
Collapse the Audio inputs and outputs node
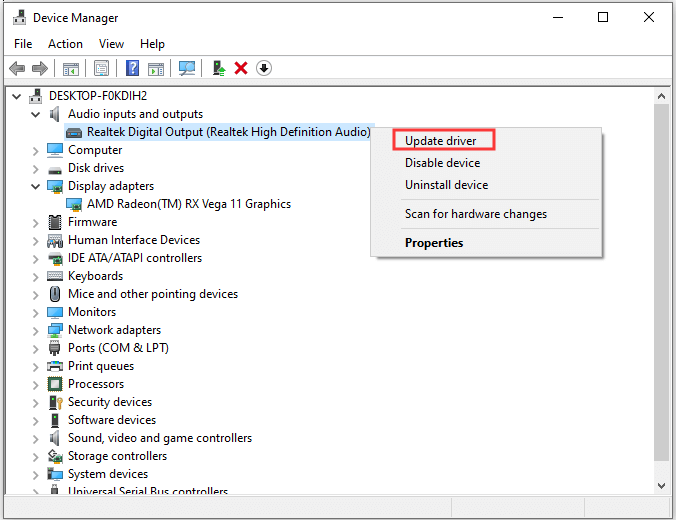pyautogui.click(x=37, y=114)
